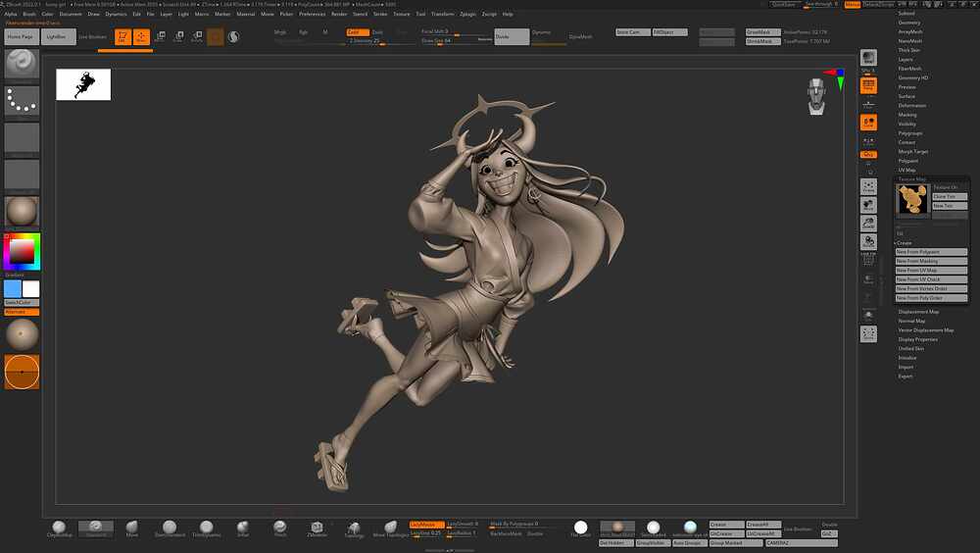Select the ClayBuildup brush on bottom shelf
This screenshot has height=553, width=980.
click(x=59, y=528)
